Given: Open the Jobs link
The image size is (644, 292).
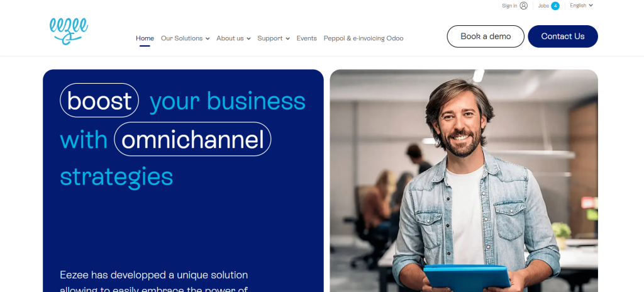Looking at the screenshot, I should (543, 6).
